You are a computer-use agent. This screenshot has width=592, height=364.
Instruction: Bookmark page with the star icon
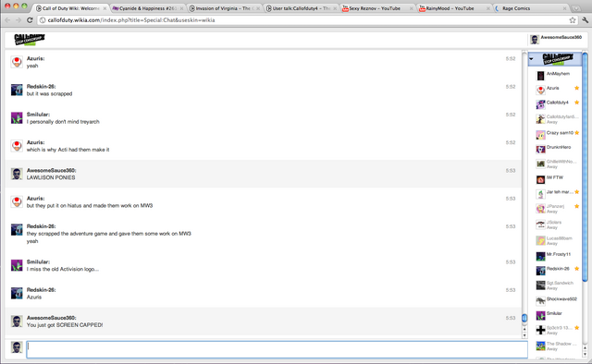click(x=573, y=20)
